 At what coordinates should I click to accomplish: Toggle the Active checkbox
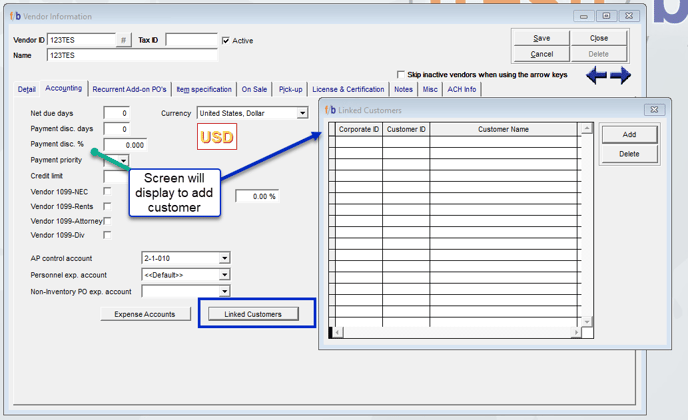click(x=226, y=40)
